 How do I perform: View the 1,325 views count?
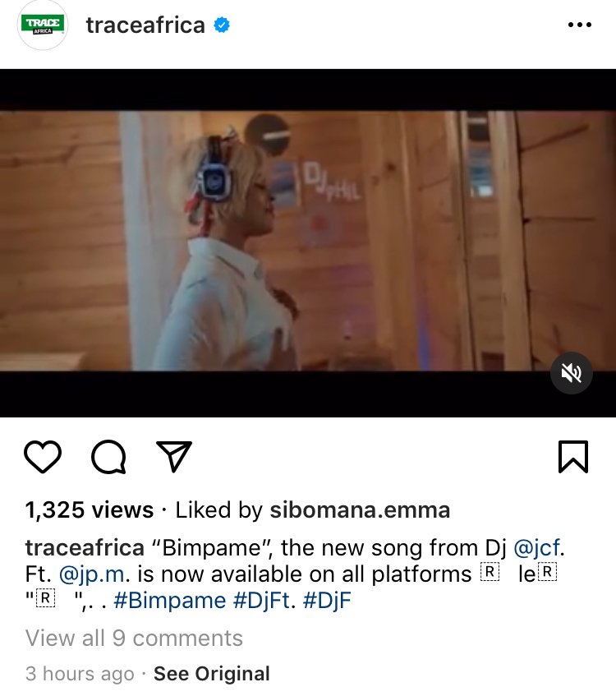tap(90, 509)
